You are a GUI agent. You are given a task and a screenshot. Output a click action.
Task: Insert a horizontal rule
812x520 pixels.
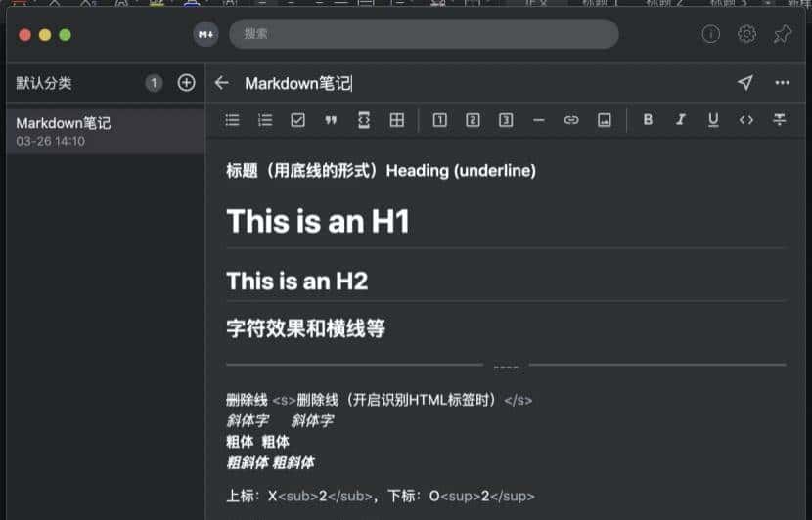pos(539,120)
